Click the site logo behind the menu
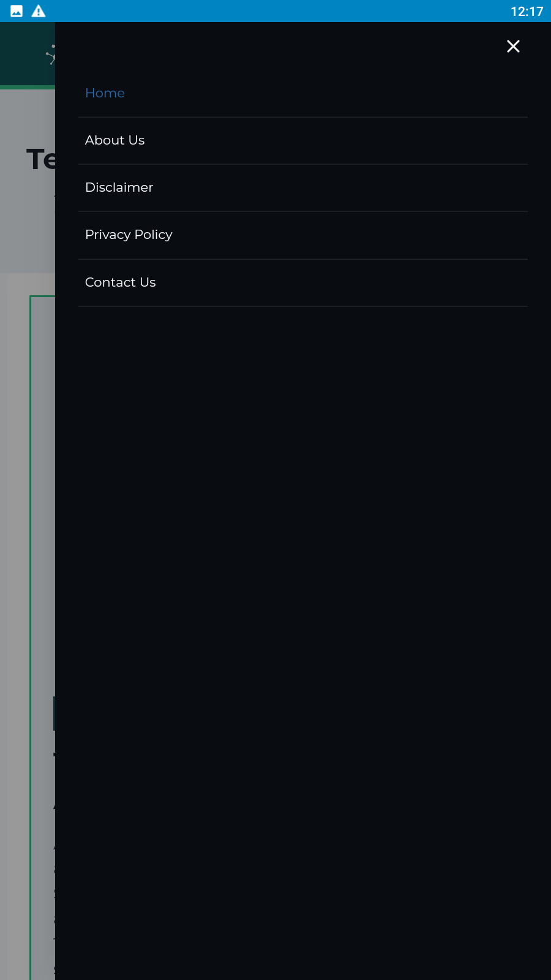This screenshot has height=980, width=551. point(50,55)
